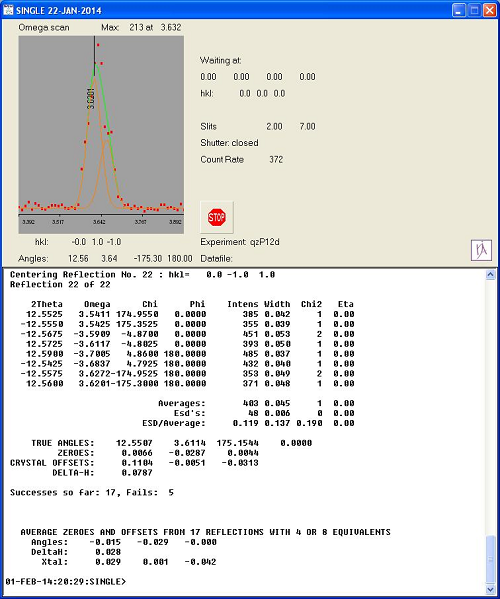
Task: Click the 'Eta' column header
Action: point(346,304)
